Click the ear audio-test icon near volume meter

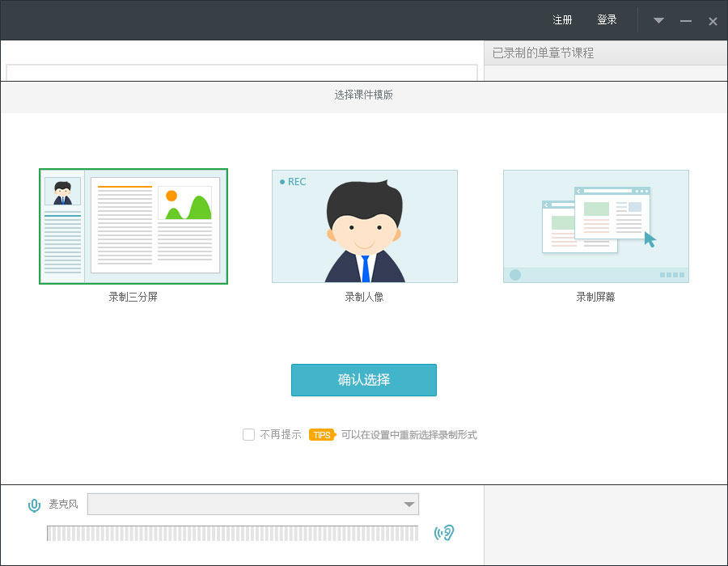click(x=444, y=534)
